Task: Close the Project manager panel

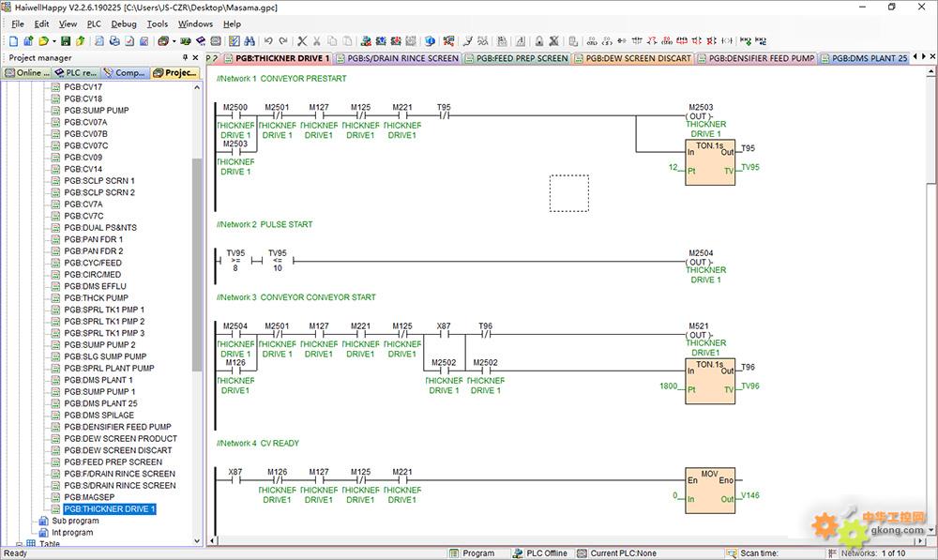Action: coord(195,57)
